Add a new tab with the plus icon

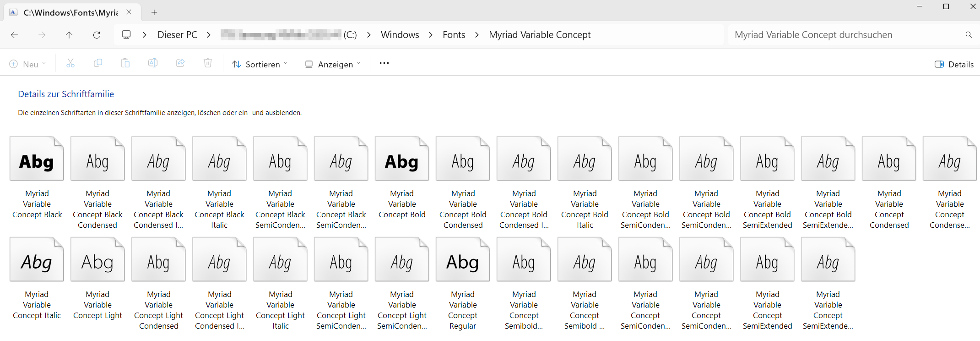[x=154, y=12]
